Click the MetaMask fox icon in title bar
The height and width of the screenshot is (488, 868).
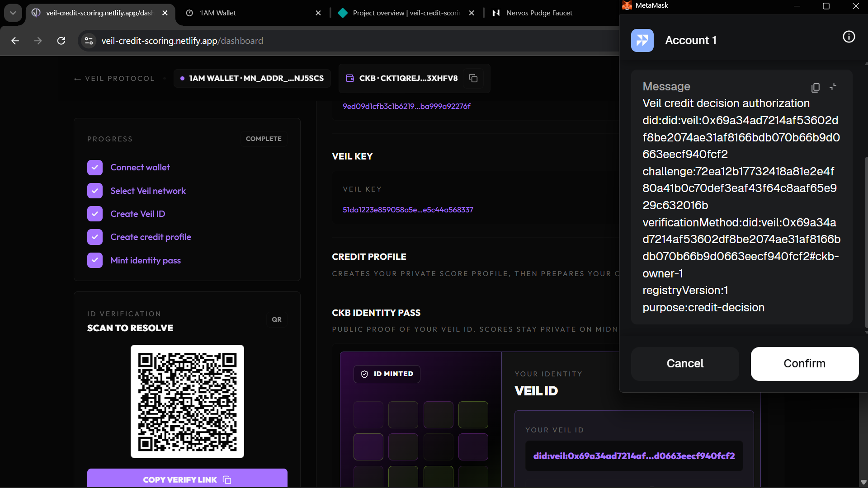(x=627, y=5)
